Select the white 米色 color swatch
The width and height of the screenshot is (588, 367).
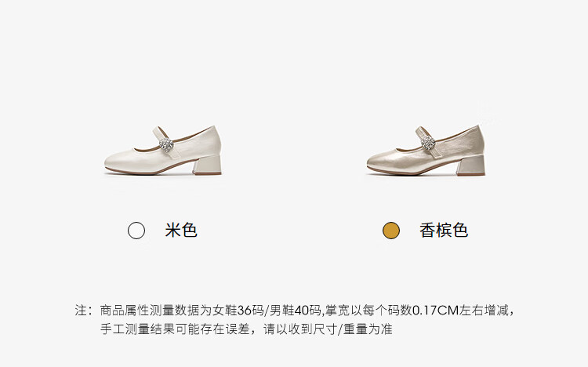point(136,231)
